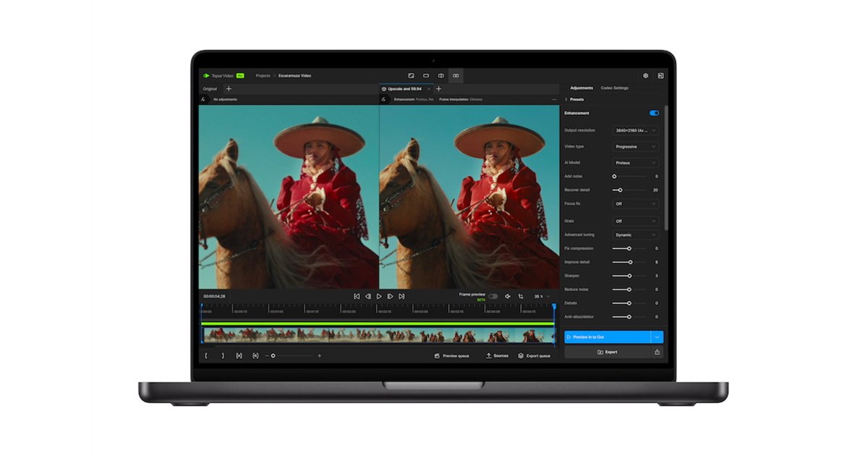The image size is (868, 456).
Task: Open the AI Model dropdown showing Proteus
Action: [x=635, y=162]
